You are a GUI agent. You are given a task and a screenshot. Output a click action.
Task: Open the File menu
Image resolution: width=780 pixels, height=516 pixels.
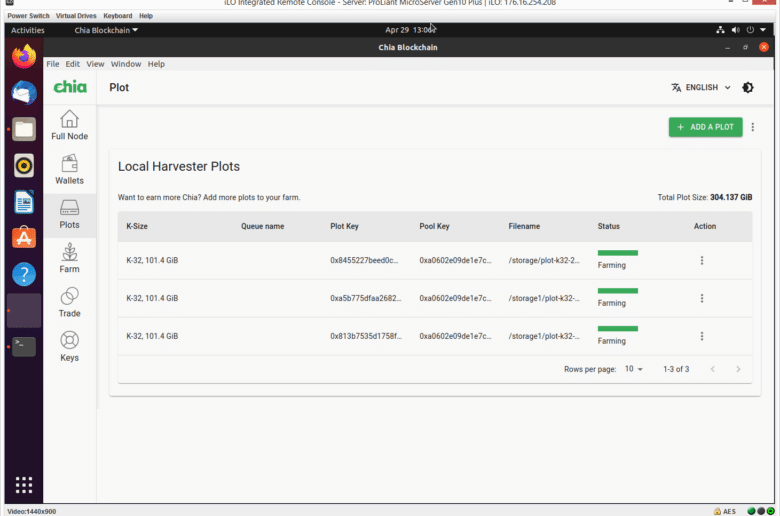[53, 64]
